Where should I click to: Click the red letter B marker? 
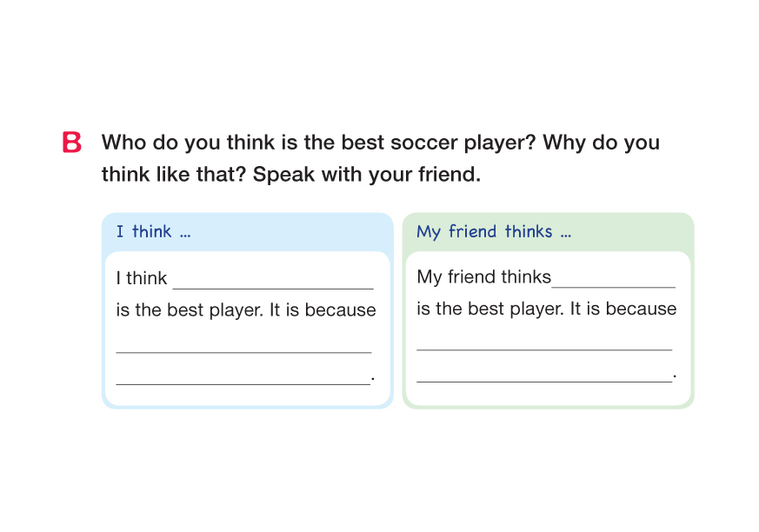72,143
